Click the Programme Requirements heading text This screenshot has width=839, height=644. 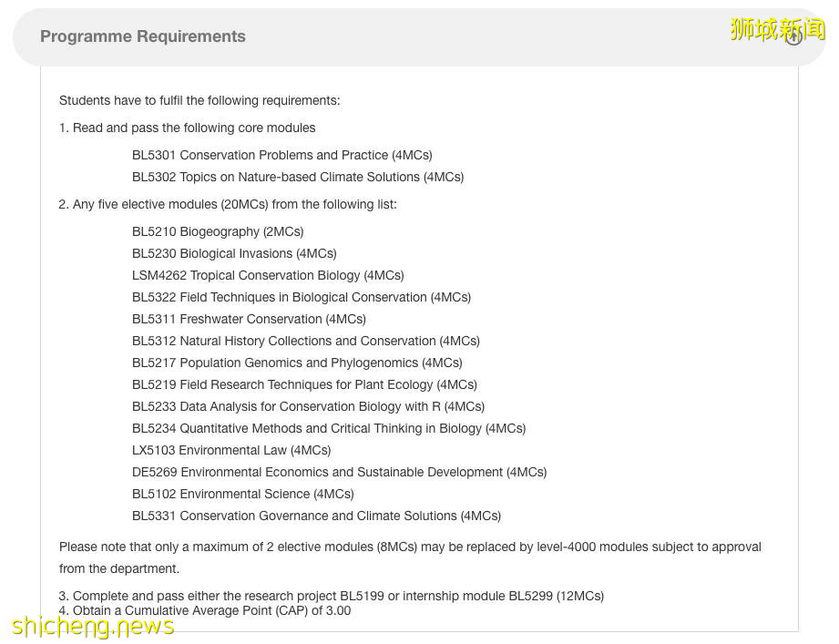click(143, 36)
